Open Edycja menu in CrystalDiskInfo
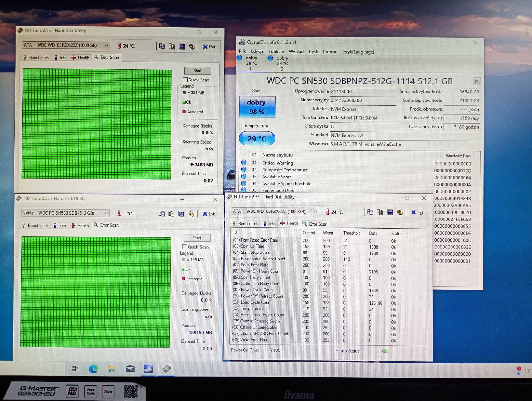The height and width of the screenshot is (401, 532). coord(257,51)
